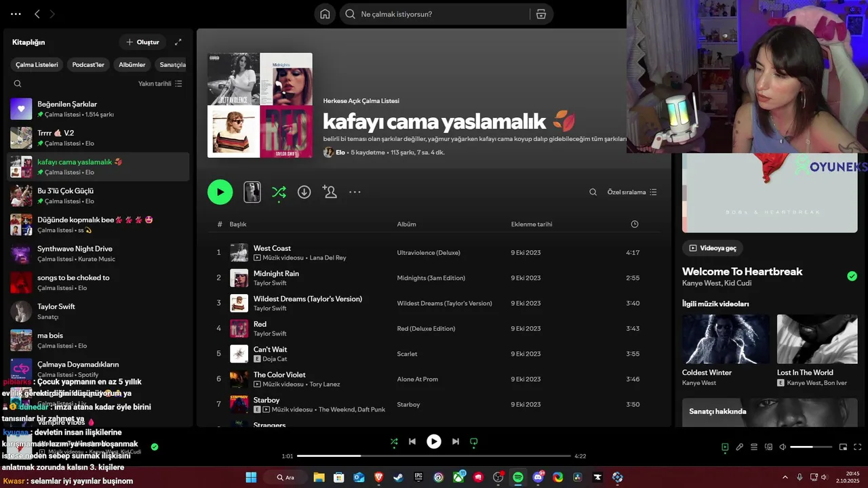Click the duration clock column header
Image resolution: width=868 pixels, height=488 pixels.
(635, 224)
